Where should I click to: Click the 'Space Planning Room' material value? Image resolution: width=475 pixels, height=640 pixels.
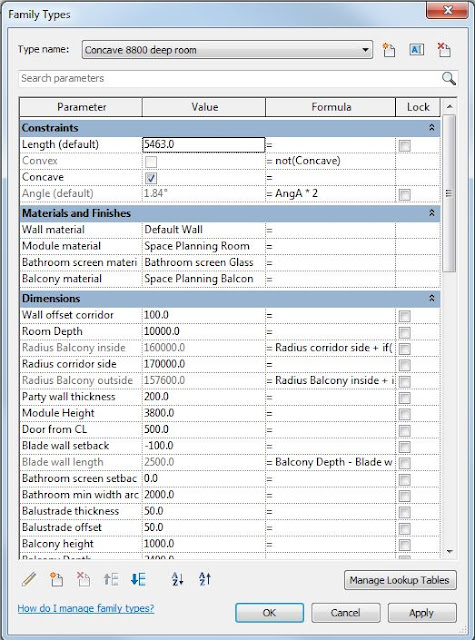(x=204, y=246)
